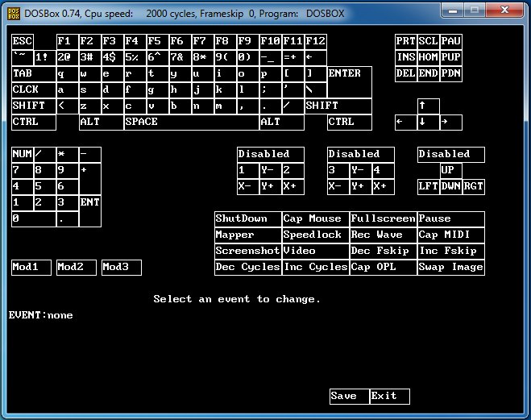The height and width of the screenshot is (420, 531).
Task: Select the CLCK caps lock key
Action: 34,89
